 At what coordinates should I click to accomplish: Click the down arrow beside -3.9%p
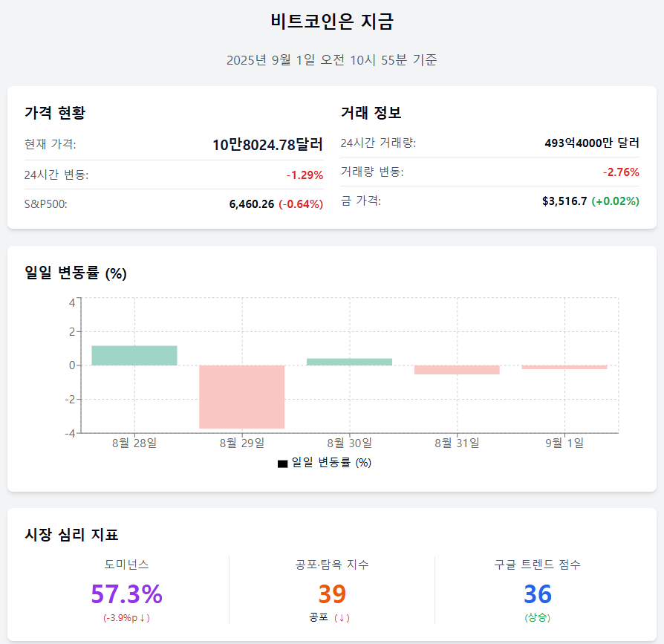tap(143, 618)
